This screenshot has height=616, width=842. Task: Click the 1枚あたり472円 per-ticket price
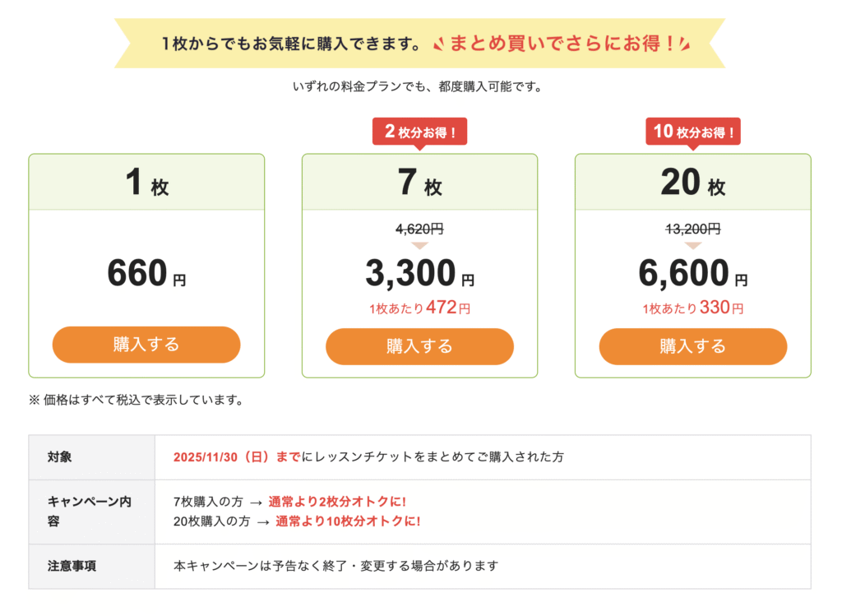tap(419, 309)
